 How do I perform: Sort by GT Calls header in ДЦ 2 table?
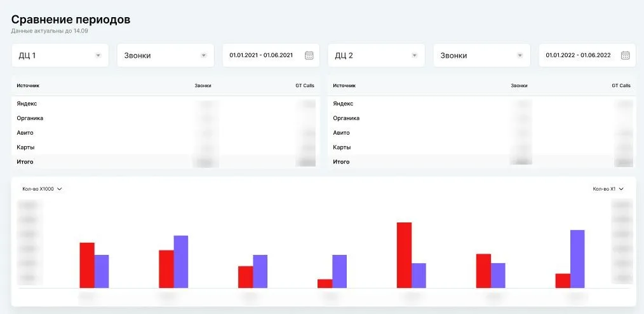pyautogui.click(x=621, y=85)
